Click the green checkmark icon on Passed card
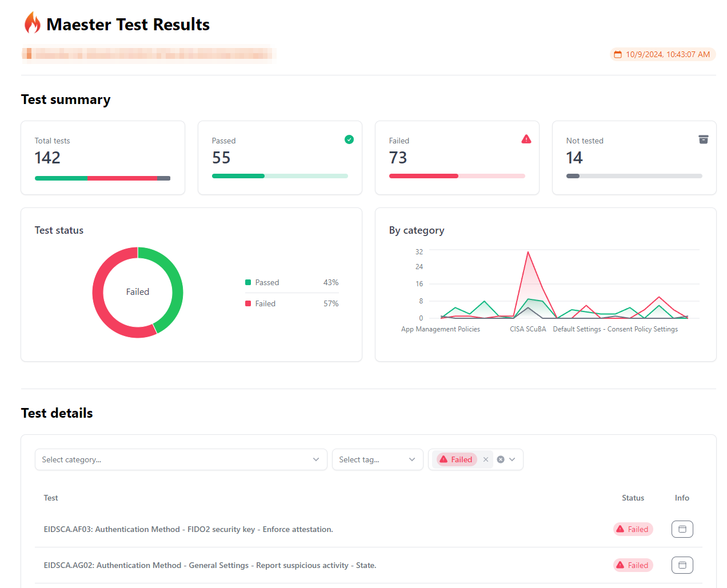 pos(349,139)
